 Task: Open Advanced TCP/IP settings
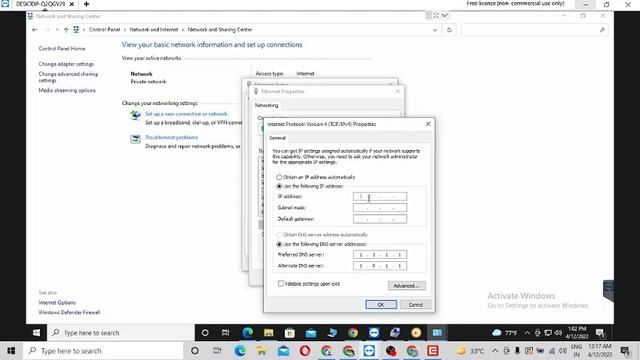407,286
